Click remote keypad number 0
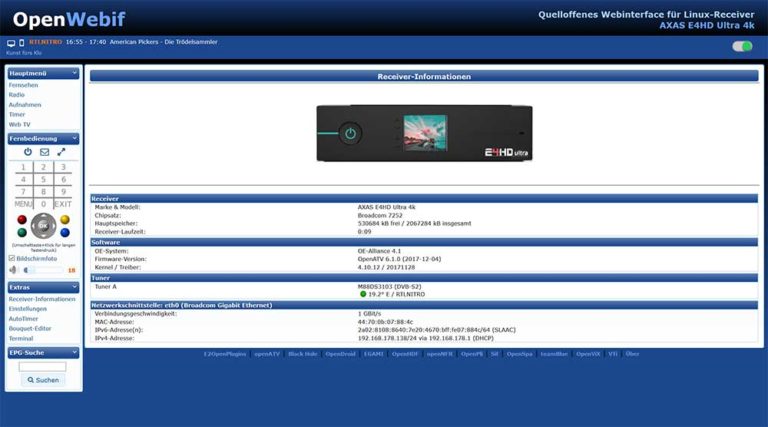Image resolution: width=768 pixels, height=427 pixels. click(44, 204)
